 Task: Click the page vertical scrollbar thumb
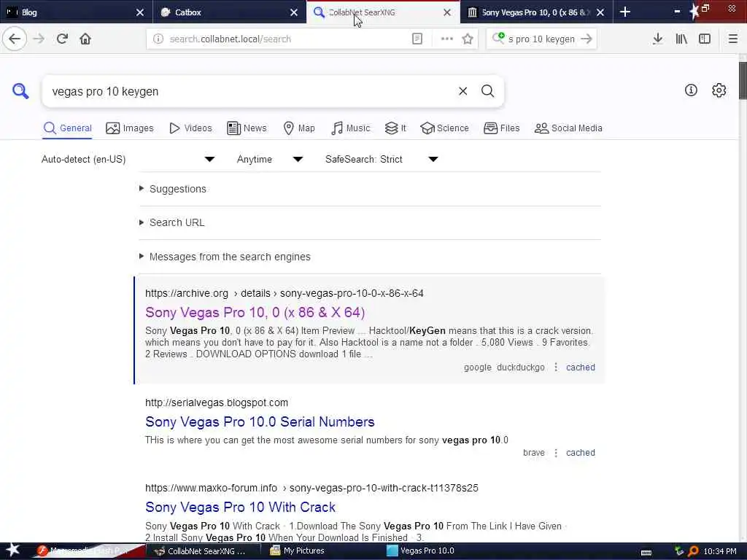742,80
